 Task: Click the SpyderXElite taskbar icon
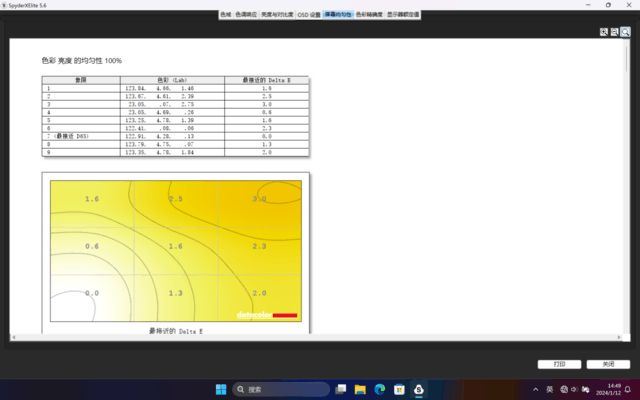[419, 389]
